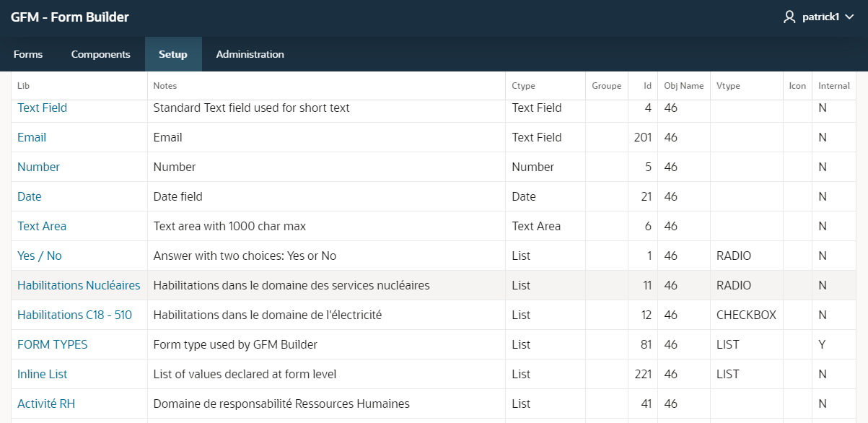
Task: Click the Number component link
Action: (x=38, y=167)
